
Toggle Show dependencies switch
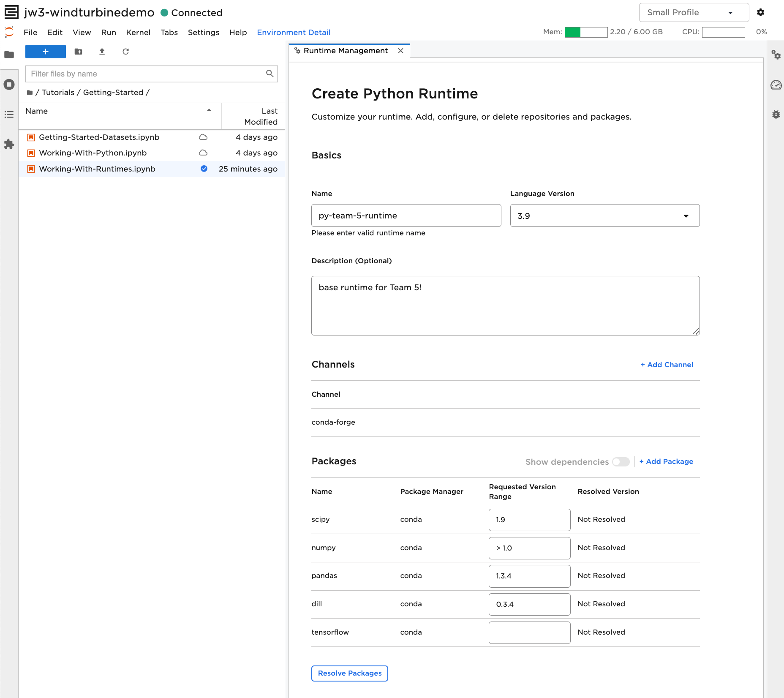621,462
